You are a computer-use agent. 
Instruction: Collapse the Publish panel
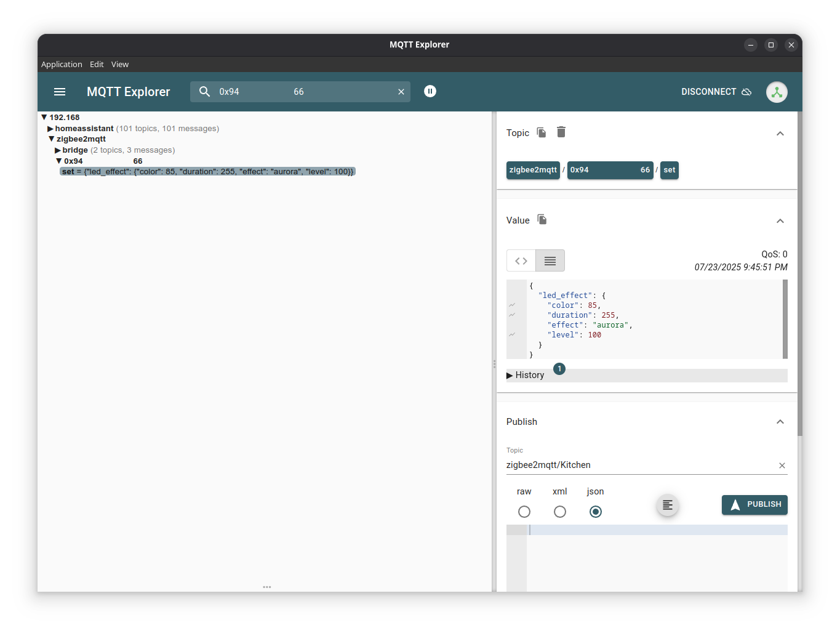[780, 422]
